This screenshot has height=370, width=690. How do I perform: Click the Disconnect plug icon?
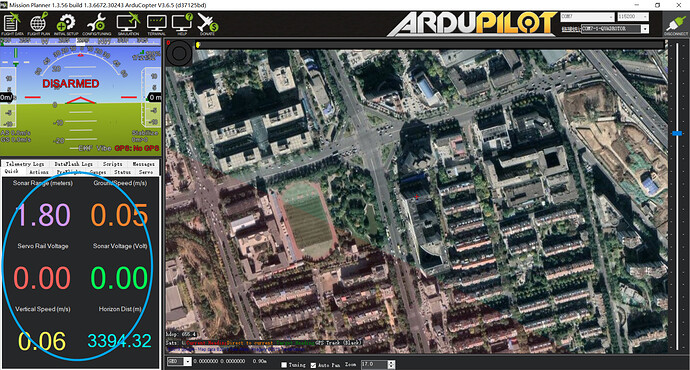coord(676,25)
